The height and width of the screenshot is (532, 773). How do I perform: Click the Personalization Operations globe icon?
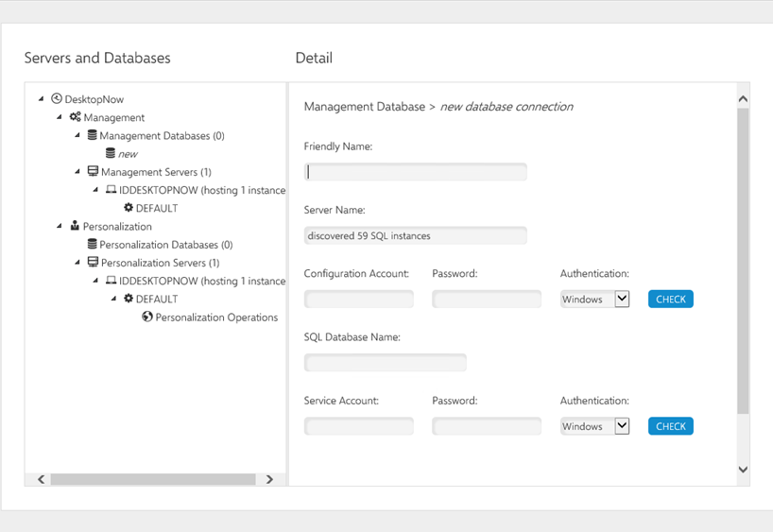coord(147,317)
